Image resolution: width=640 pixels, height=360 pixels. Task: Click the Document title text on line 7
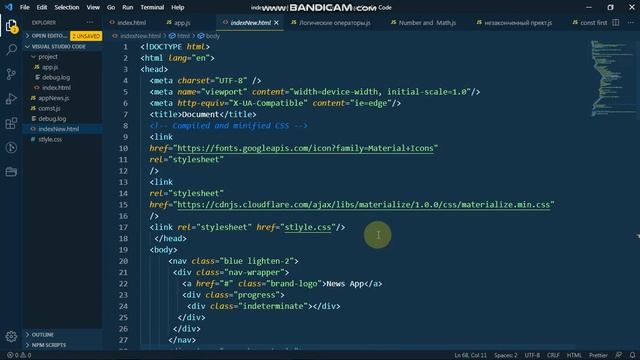(200, 114)
